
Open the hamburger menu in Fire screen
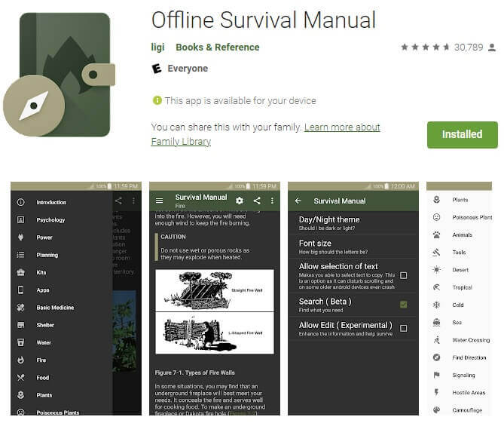tap(159, 201)
